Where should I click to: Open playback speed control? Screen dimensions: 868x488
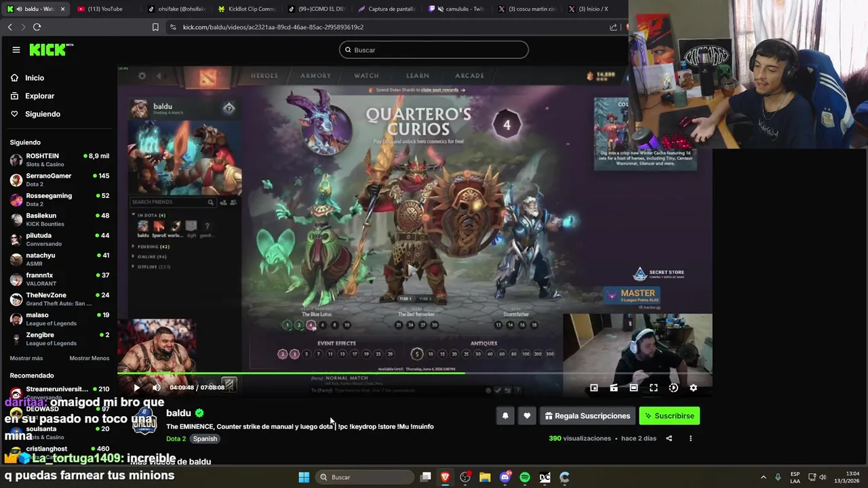673,388
